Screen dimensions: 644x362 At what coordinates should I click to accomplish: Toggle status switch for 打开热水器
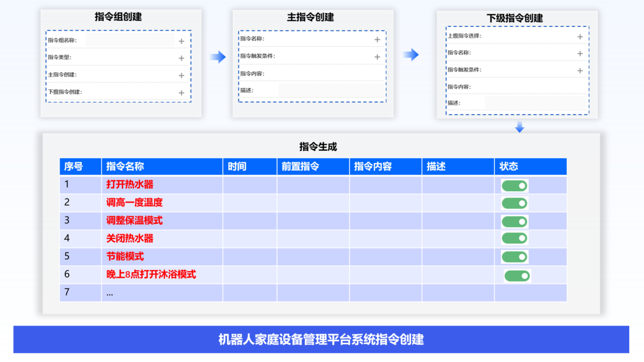(x=514, y=186)
